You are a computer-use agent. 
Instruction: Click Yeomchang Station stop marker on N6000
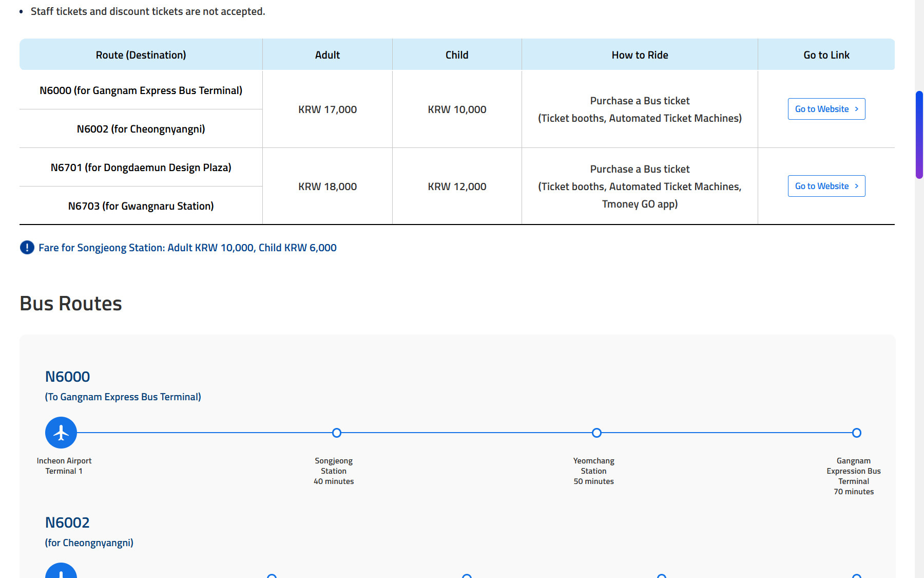(596, 433)
